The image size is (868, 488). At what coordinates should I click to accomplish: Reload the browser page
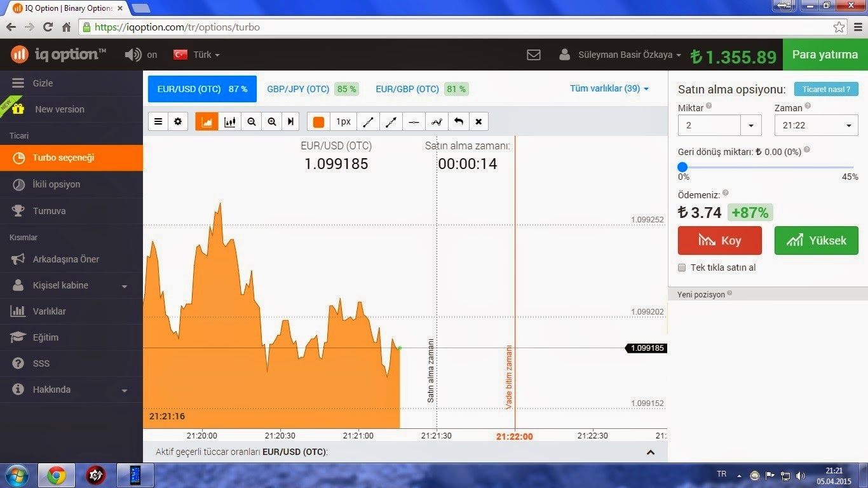tap(48, 27)
